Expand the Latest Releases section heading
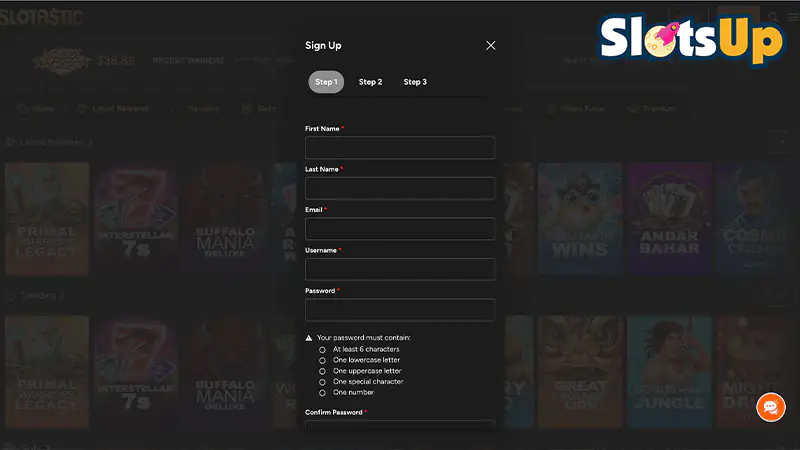 tap(49, 142)
